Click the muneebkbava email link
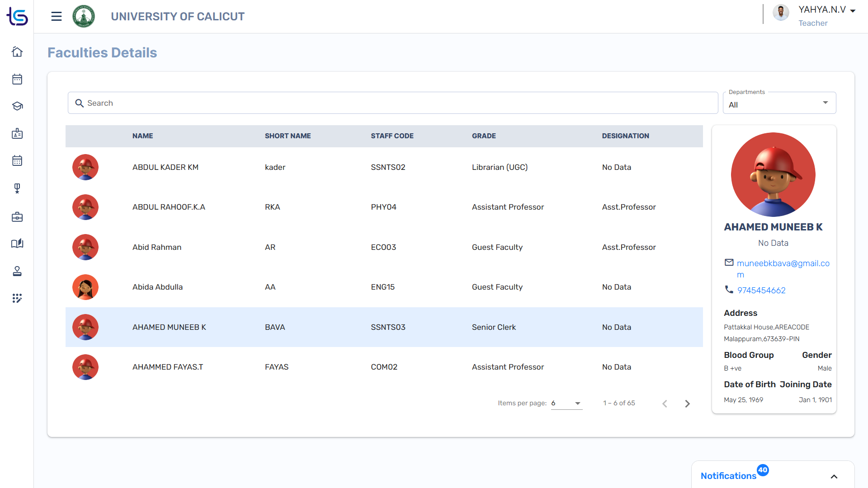This screenshot has height=488, width=868. [783, 263]
